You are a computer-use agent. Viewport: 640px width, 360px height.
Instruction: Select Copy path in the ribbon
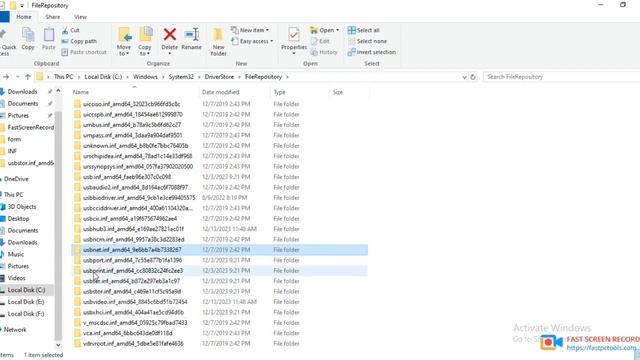pos(79,41)
